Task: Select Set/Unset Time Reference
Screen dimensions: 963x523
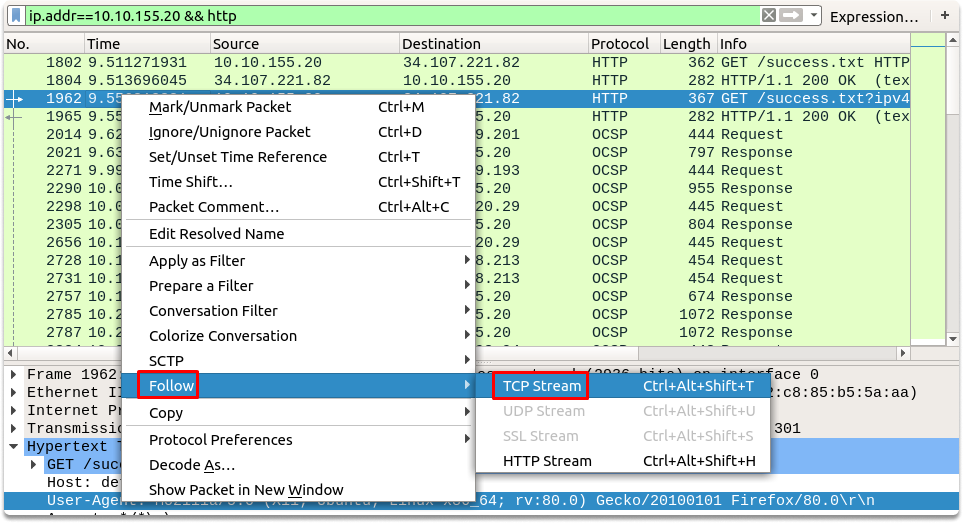Action: pos(298,157)
